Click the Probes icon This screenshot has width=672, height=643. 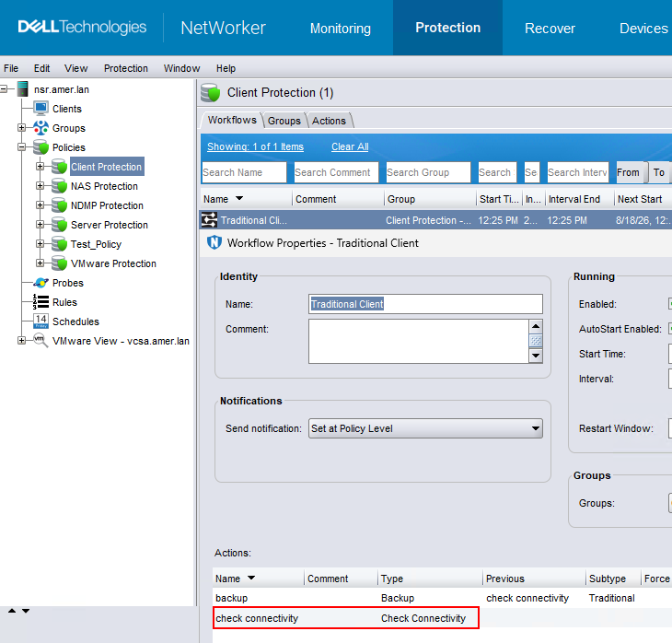41,283
